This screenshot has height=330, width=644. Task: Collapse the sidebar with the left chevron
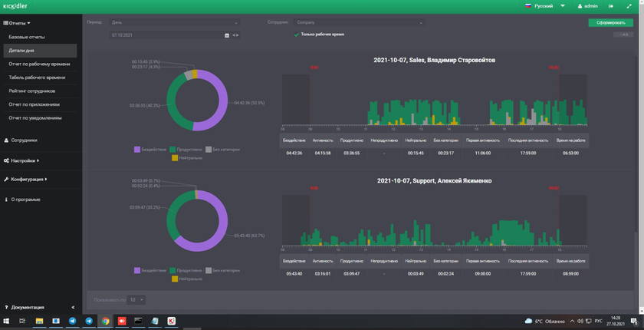click(73, 307)
